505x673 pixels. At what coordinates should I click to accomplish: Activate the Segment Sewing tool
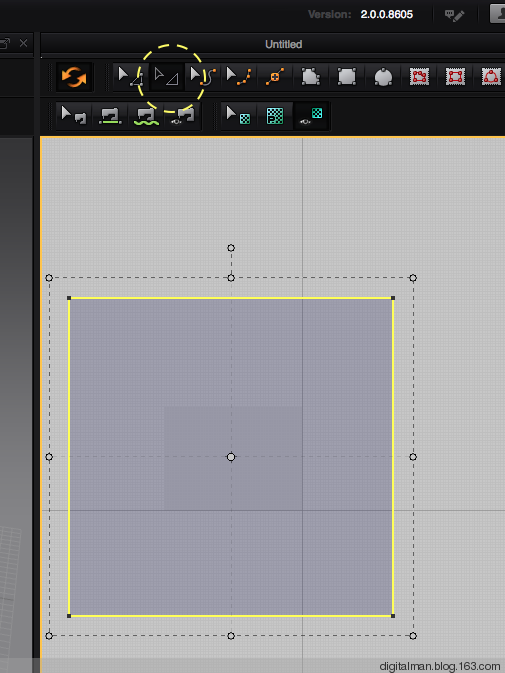110,116
